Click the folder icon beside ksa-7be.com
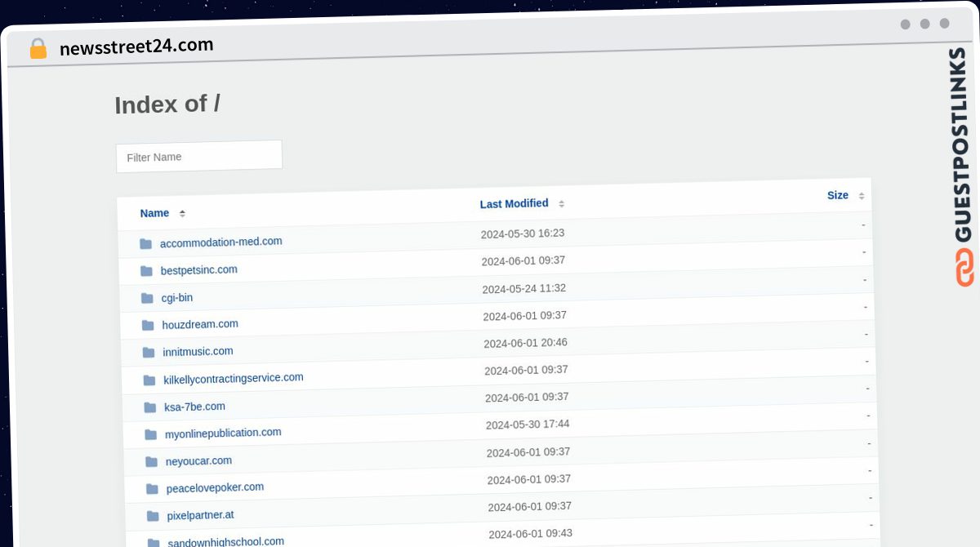 pyautogui.click(x=150, y=407)
